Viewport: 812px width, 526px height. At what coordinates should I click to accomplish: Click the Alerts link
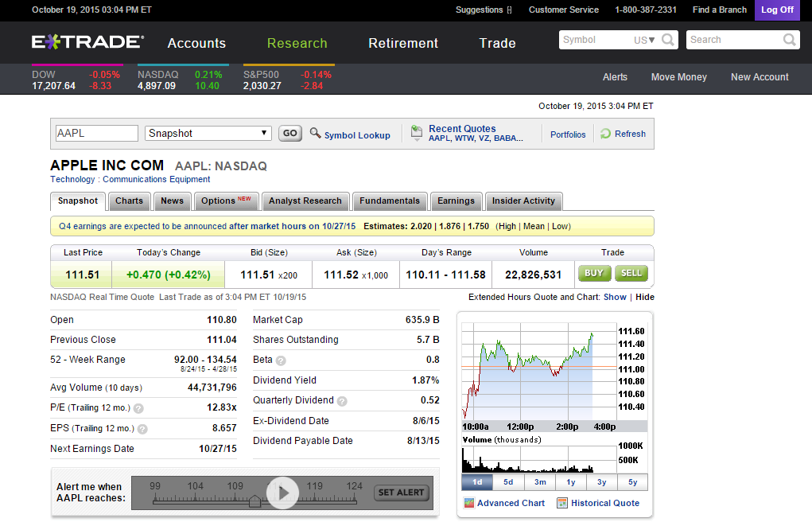coord(616,76)
